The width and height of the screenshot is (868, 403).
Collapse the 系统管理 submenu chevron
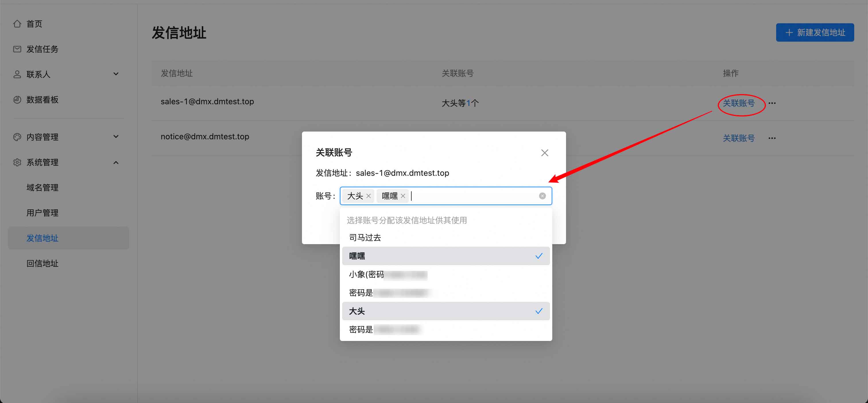116,163
